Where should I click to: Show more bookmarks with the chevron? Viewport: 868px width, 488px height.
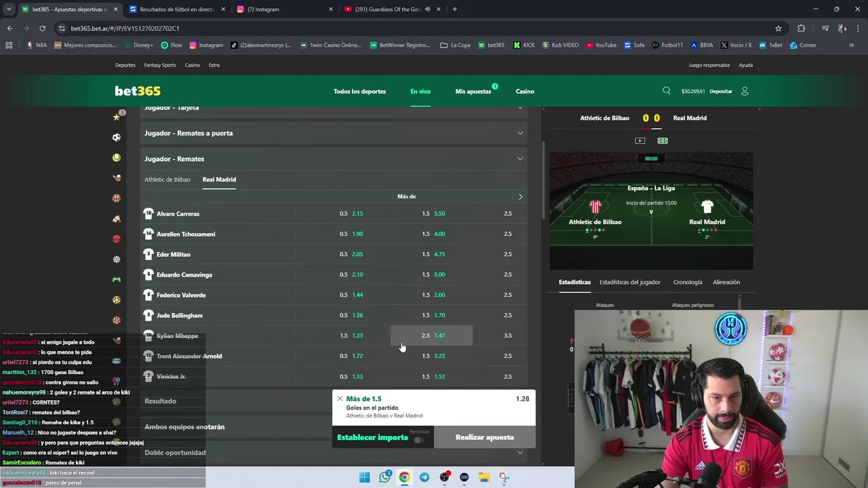tap(851, 45)
